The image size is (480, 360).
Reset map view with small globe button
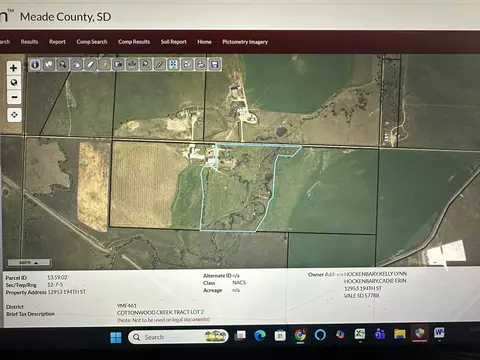14,82
